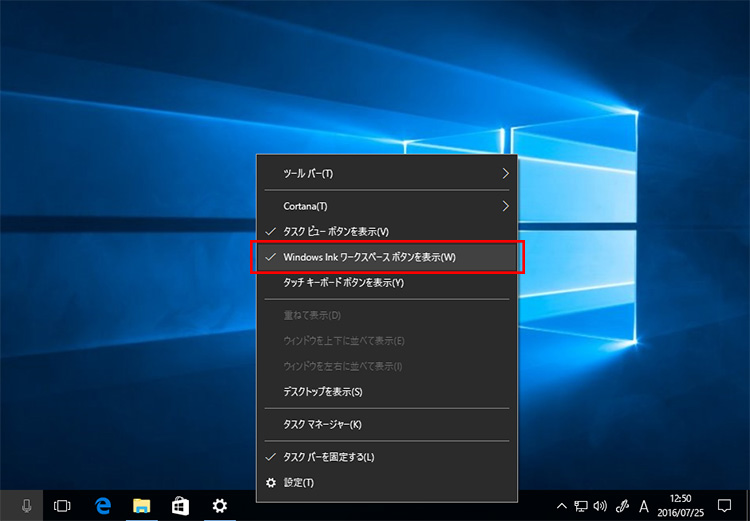
Task: Open Action Center notification icon
Action: pyautogui.click(x=725, y=506)
